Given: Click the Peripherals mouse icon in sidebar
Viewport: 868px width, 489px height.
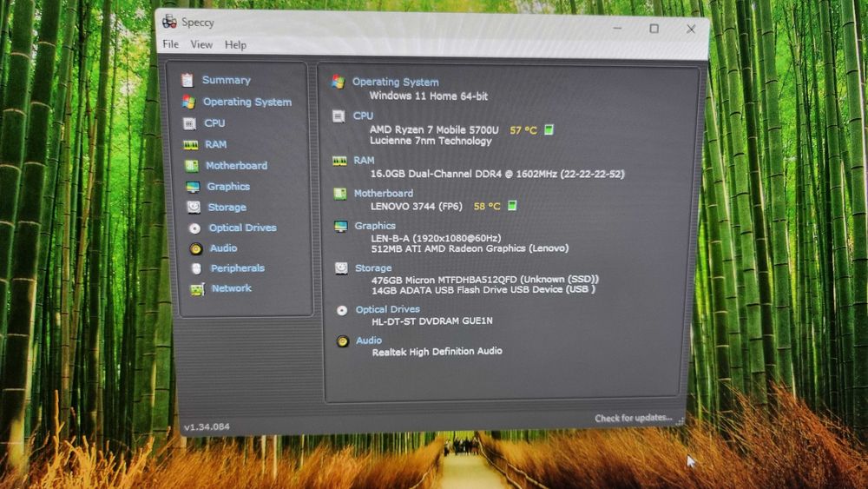Looking at the screenshot, I should (196, 268).
